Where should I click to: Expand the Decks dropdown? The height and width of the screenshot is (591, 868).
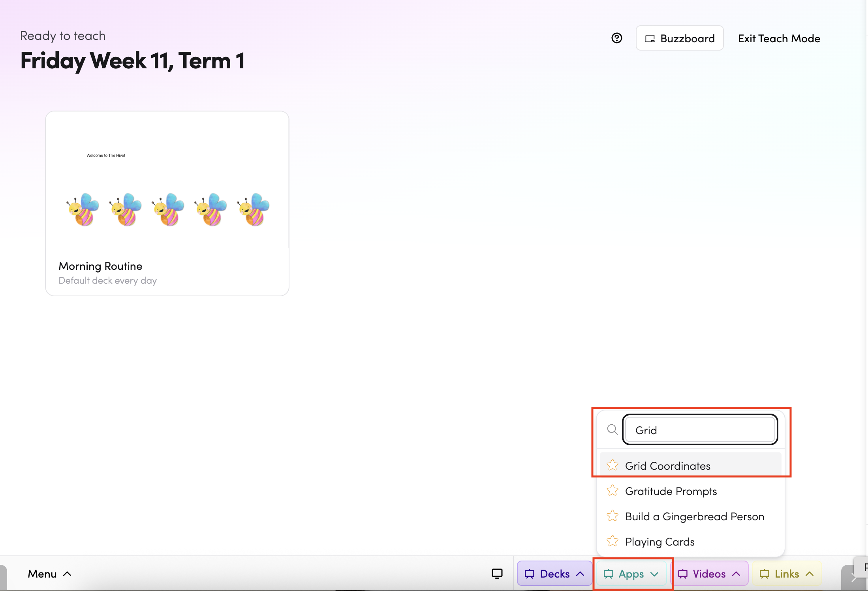(554, 574)
